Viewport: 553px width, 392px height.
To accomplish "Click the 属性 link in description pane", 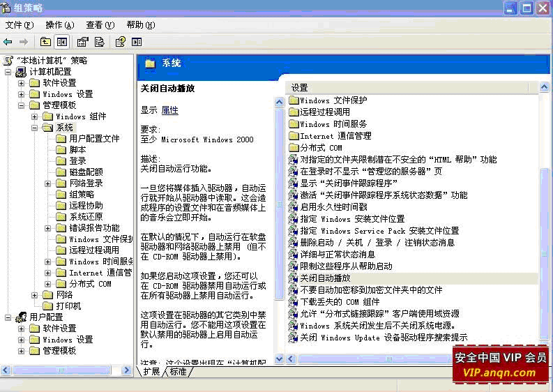I will pos(169,110).
